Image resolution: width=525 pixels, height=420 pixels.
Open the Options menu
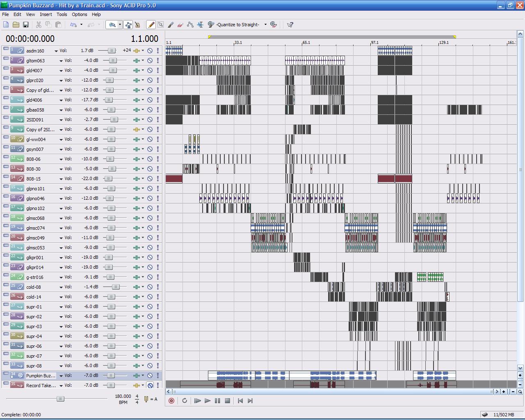click(x=79, y=14)
